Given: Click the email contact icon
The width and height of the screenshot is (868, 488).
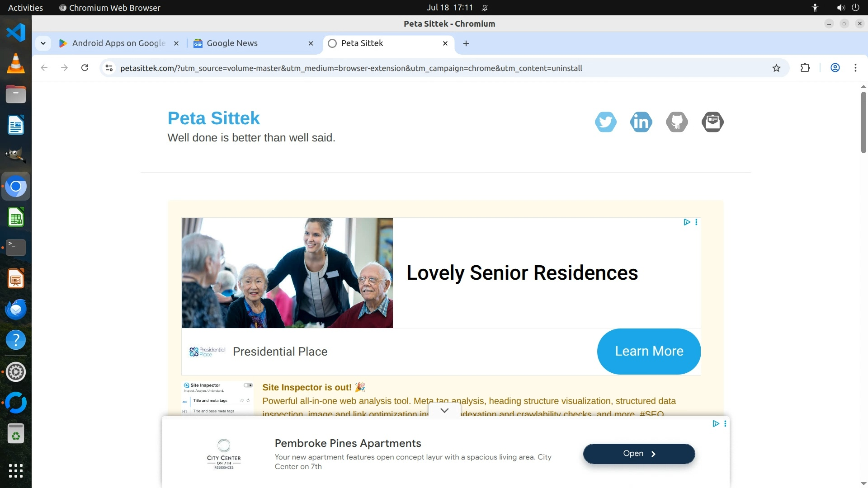Looking at the screenshot, I should (x=712, y=122).
